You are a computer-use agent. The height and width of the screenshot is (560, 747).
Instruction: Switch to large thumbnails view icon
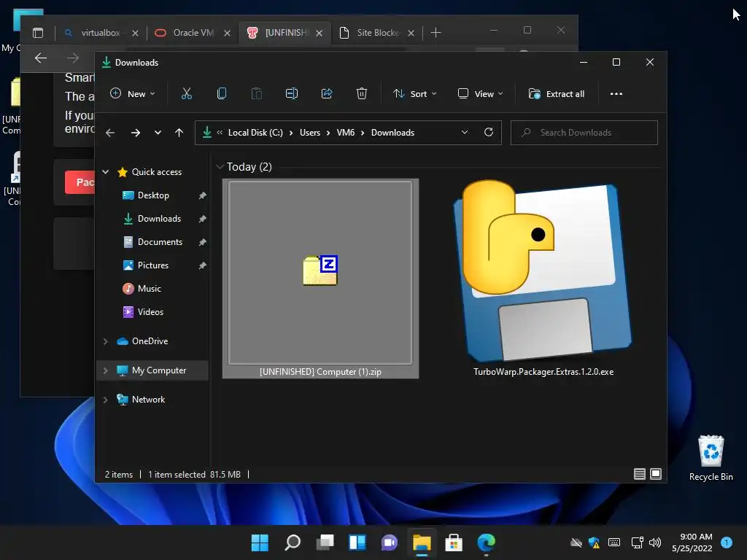coord(656,474)
